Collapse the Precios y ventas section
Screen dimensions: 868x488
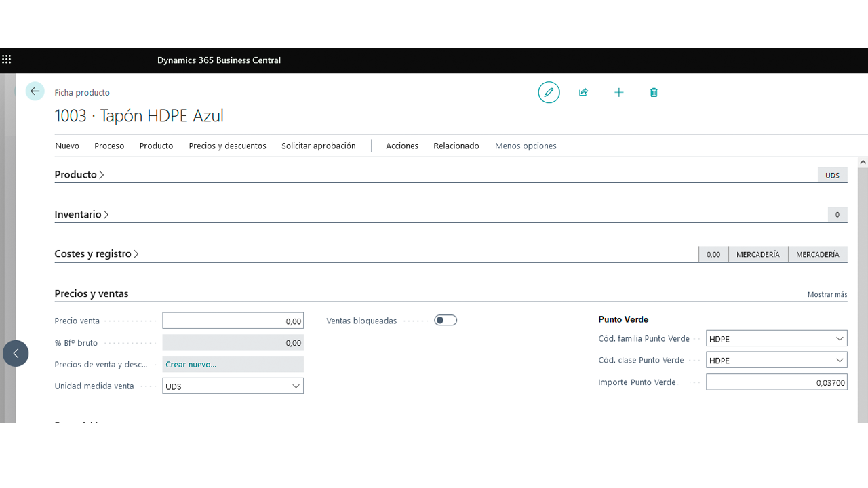pos(92,293)
